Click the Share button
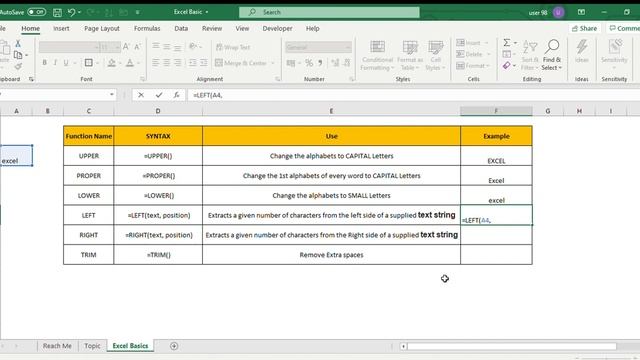Screen dimensions: 640x360 click(x=584, y=28)
